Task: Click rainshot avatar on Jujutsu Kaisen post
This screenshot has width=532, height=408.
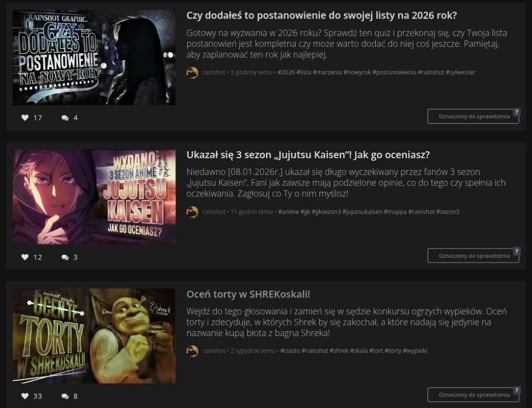Action: point(192,212)
